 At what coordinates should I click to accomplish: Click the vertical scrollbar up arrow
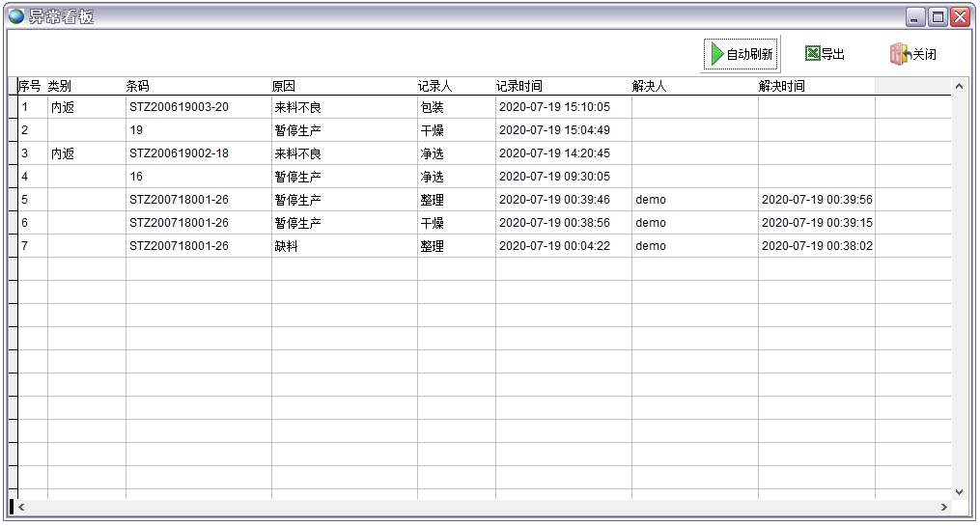959,87
